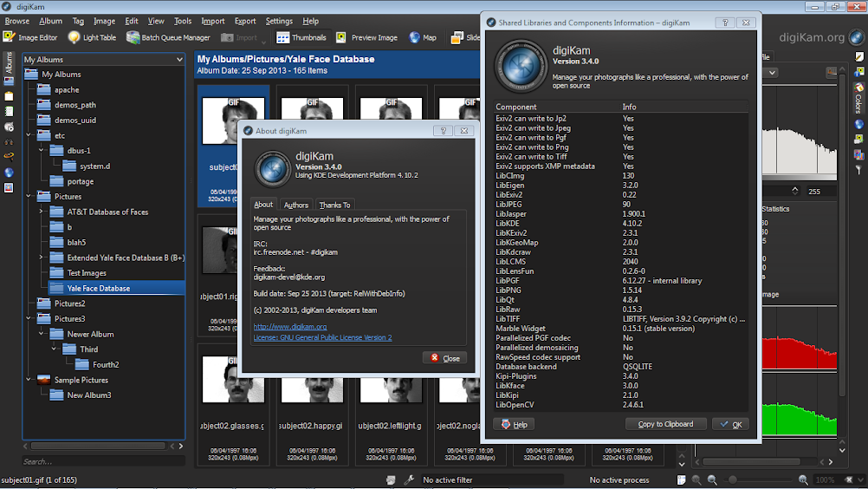
Task: Click the magnifier left of the zoom-out icon
Action: (x=696, y=479)
